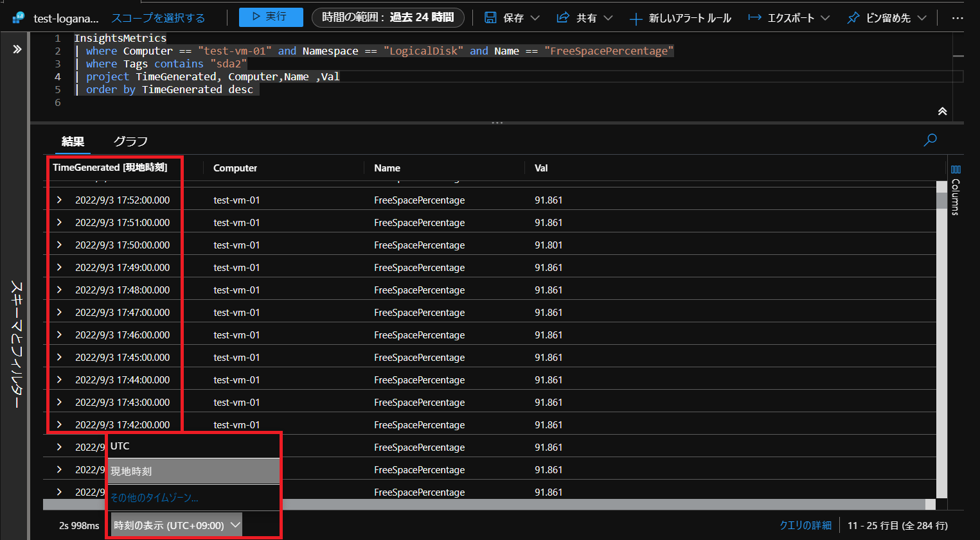Expand the 17:43:00.000 result row
The height and width of the screenshot is (540, 980).
pos(59,402)
